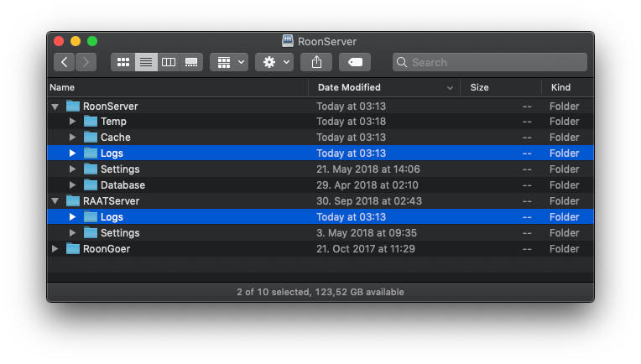The height and width of the screenshot is (364, 641).
Task: Select the Cache folder icon
Action: coord(91,138)
